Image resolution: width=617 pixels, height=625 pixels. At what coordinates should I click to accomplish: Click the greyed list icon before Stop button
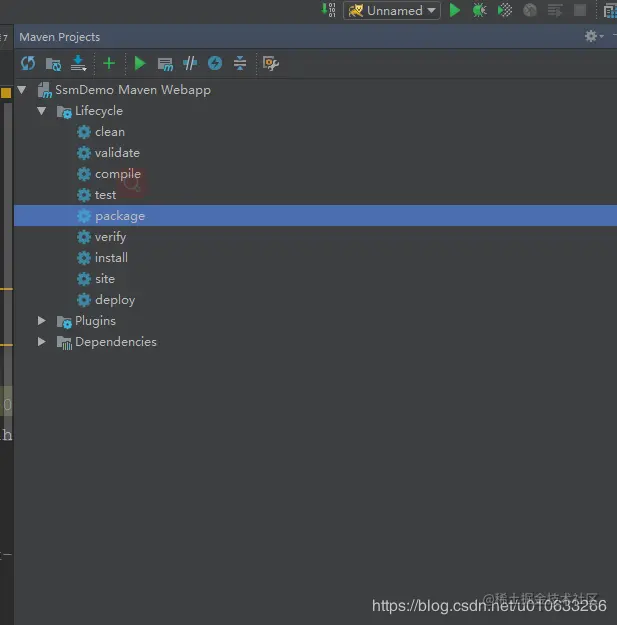[555, 10]
